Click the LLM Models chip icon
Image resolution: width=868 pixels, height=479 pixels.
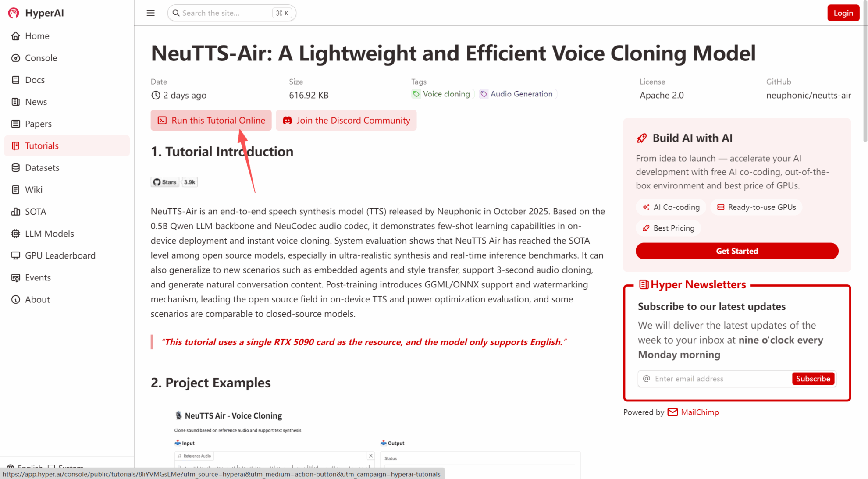point(16,234)
